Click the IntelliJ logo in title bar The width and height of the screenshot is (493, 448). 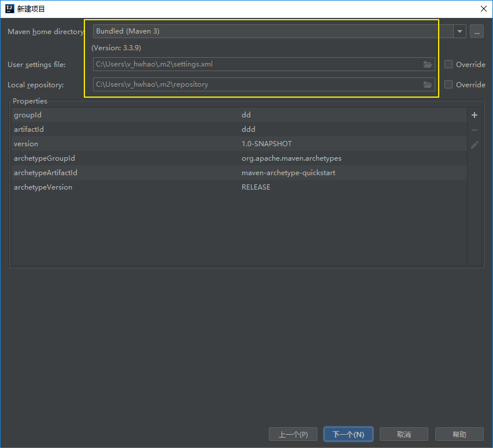(9, 9)
